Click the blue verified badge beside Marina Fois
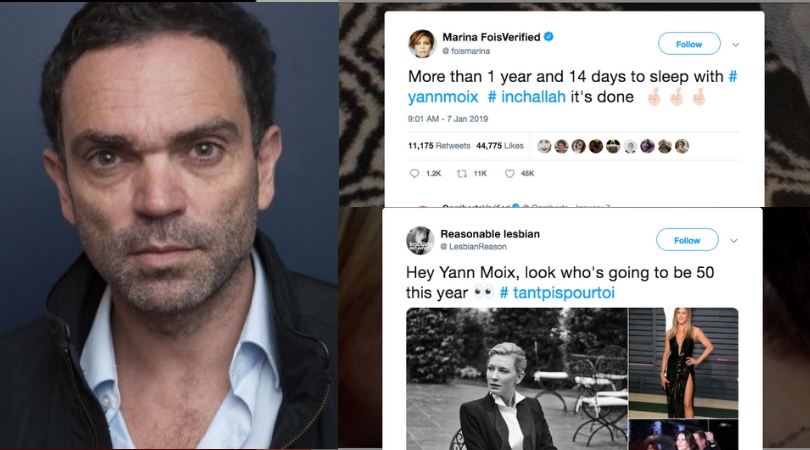Screen dimensions: 810x450 [x=548, y=37]
